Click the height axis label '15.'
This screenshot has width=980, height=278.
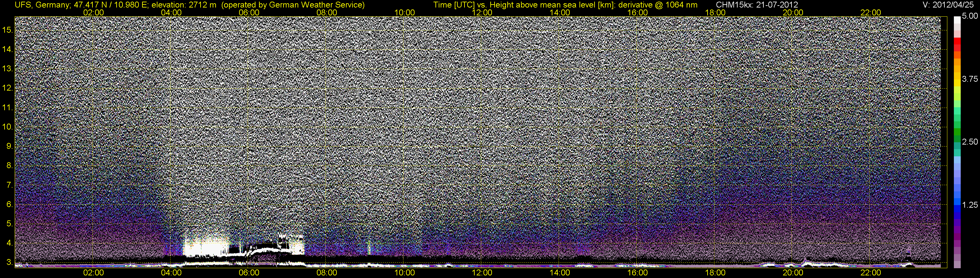[x=7, y=30]
